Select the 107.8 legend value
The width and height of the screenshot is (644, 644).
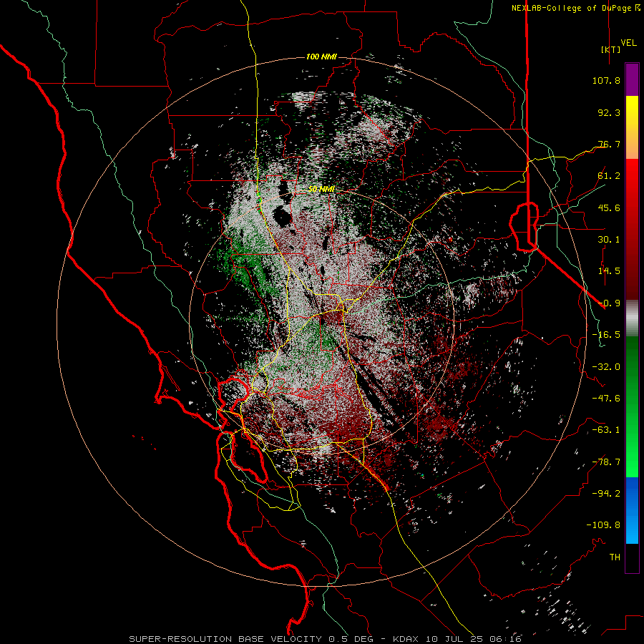pos(606,80)
